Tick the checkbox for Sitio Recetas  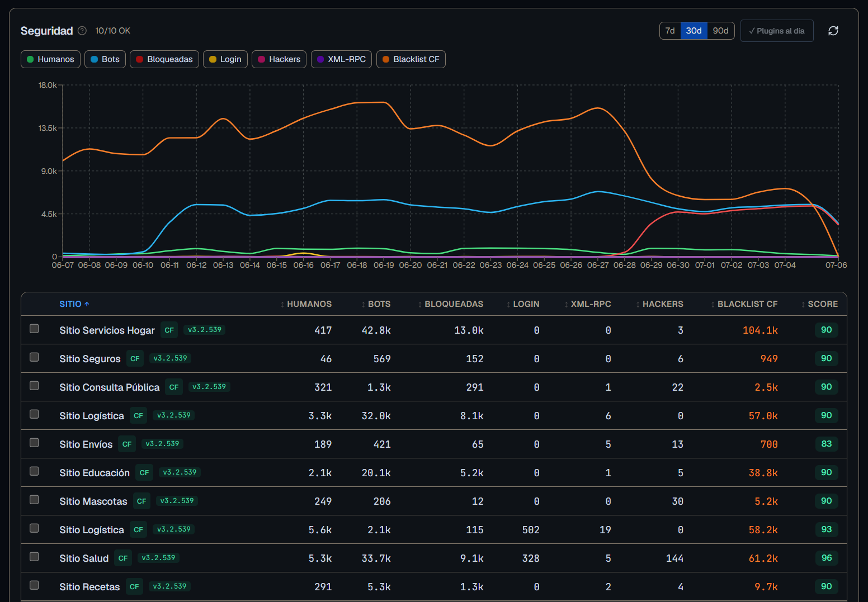click(x=34, y=585)
